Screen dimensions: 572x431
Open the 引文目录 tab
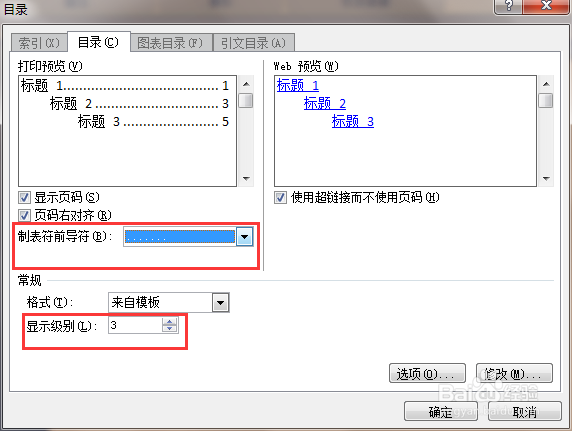[x=254, y=43]
